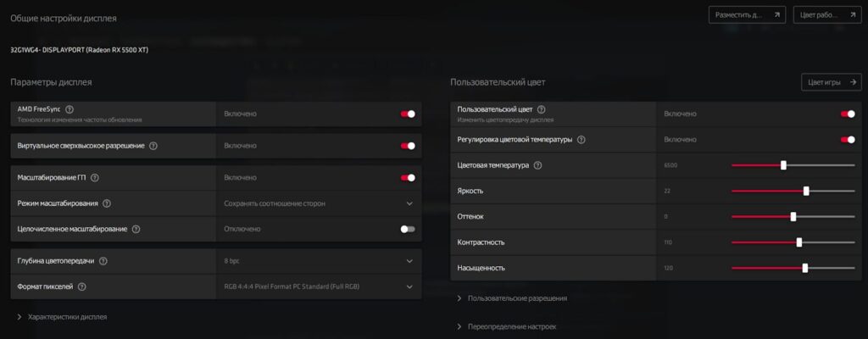Click help icon next to Целочисленное масштабирование

coord(136,229)
